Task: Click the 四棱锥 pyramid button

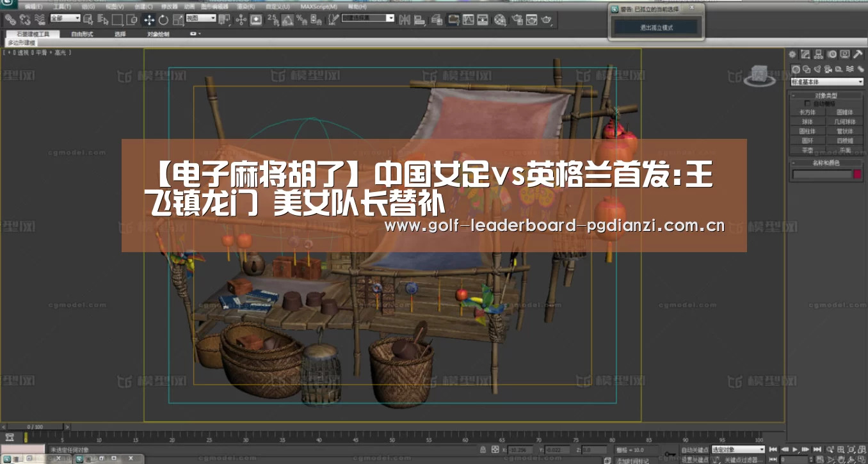Action: (845, 140)
